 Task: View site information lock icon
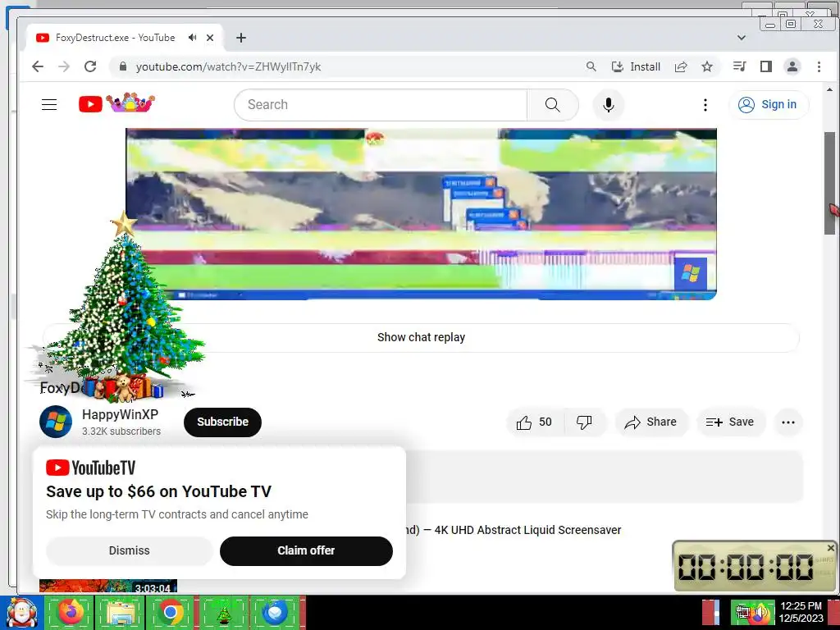click(x=123, y=66)
